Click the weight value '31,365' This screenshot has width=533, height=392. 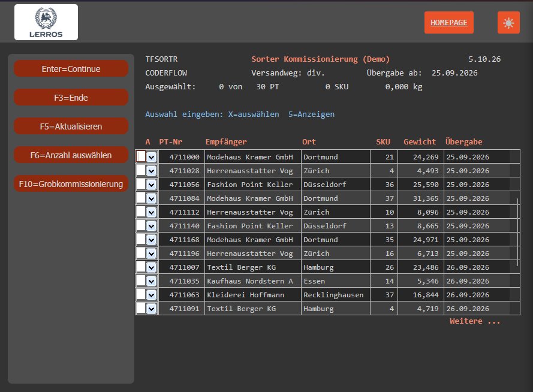426,198
